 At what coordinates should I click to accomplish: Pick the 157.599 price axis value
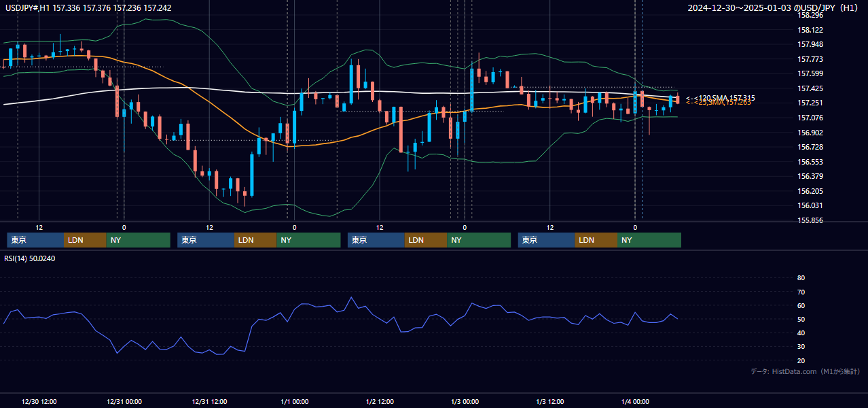[x=810, y=73]
